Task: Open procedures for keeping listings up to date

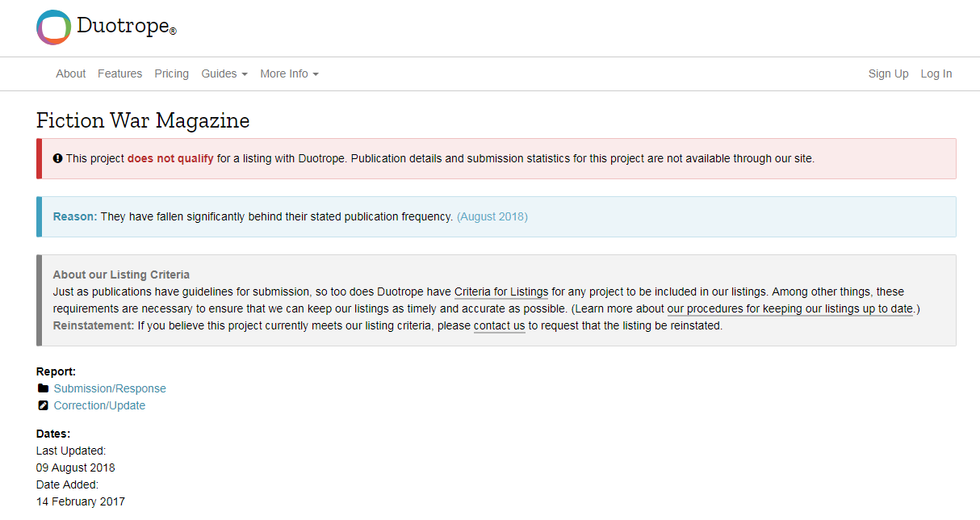Action: coord(789,308)
